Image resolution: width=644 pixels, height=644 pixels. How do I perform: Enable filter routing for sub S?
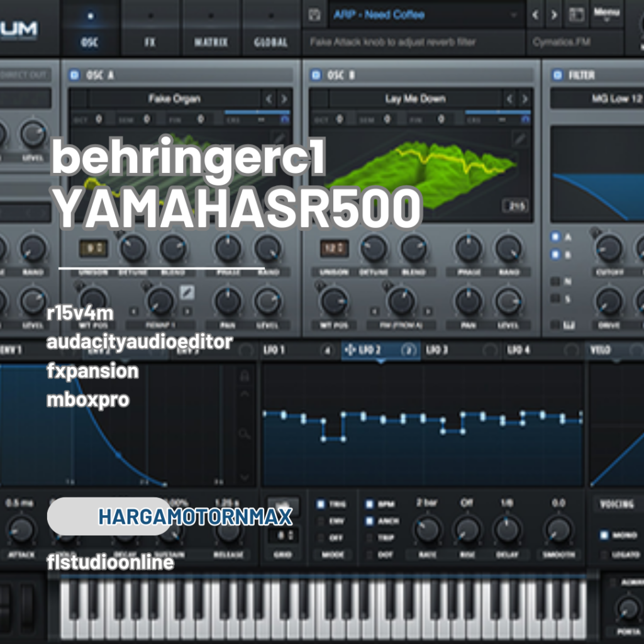click(x=555, y=299)
